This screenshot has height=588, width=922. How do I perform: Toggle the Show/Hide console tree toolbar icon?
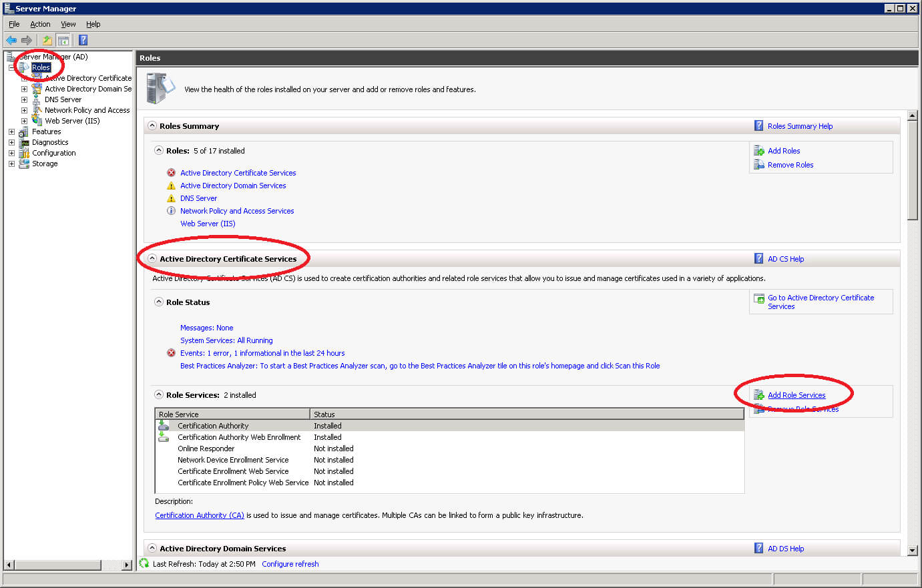[63, 40]
